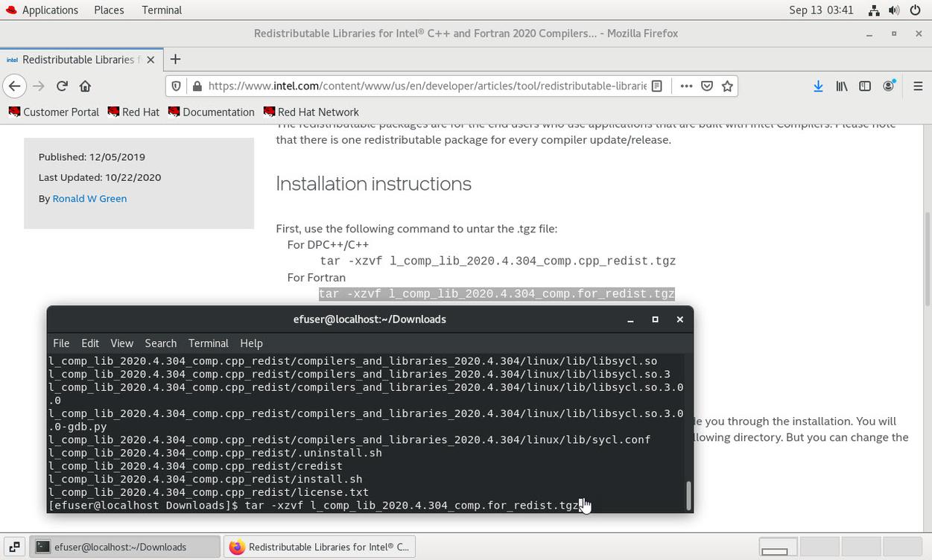Open the Ronald W Green author link

click(89, 198)
